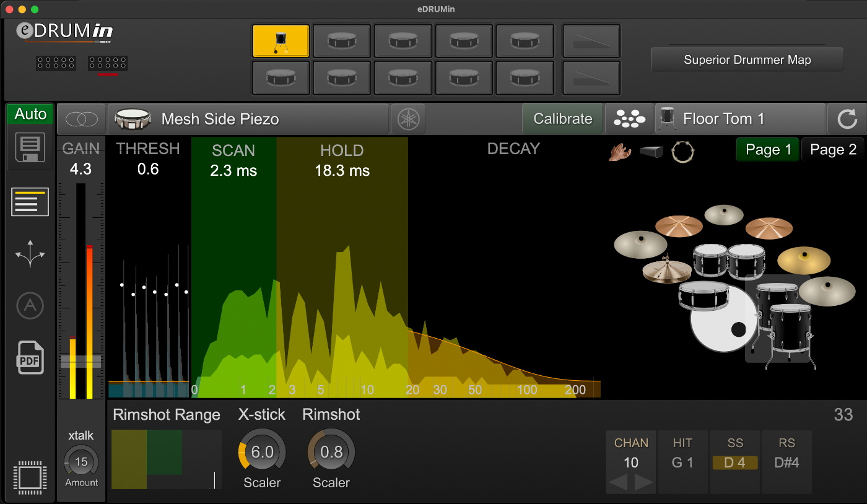Click the large far-left gray cymbal

pos(640,244)
